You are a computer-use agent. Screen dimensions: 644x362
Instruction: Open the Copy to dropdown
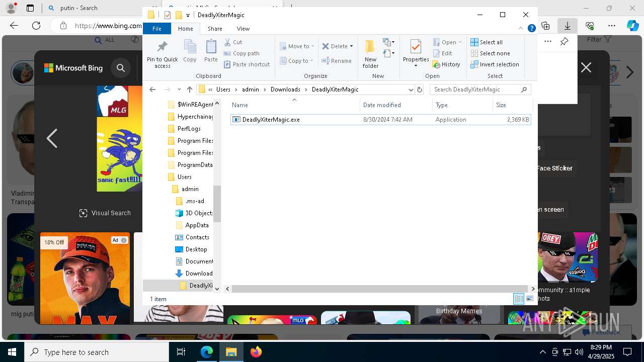pyautogui.click(x=297, y=61)
